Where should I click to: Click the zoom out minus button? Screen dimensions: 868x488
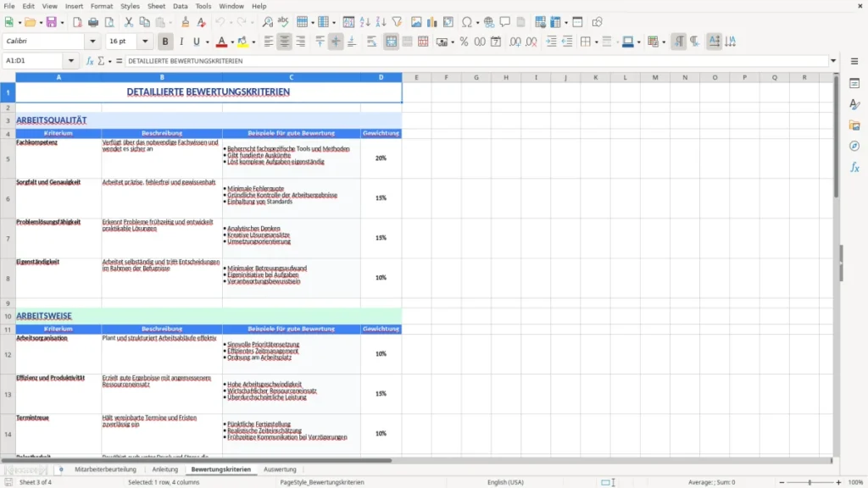click(782, 482)
